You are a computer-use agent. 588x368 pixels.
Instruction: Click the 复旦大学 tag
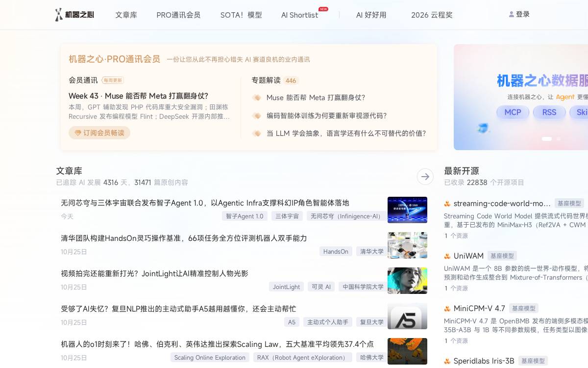pyautogui.click(x=372, y=322)
